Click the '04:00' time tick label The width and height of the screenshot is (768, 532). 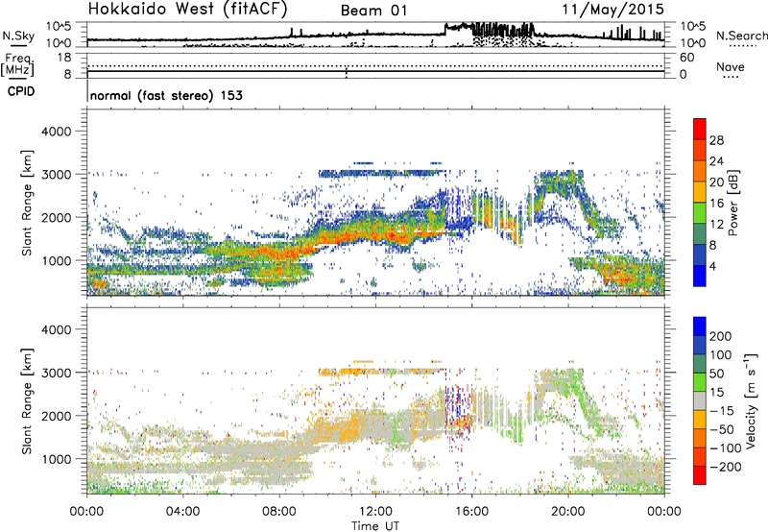[182, 512]
